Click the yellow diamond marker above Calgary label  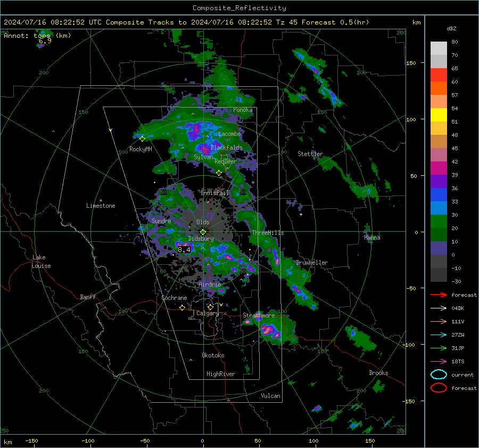210,307
